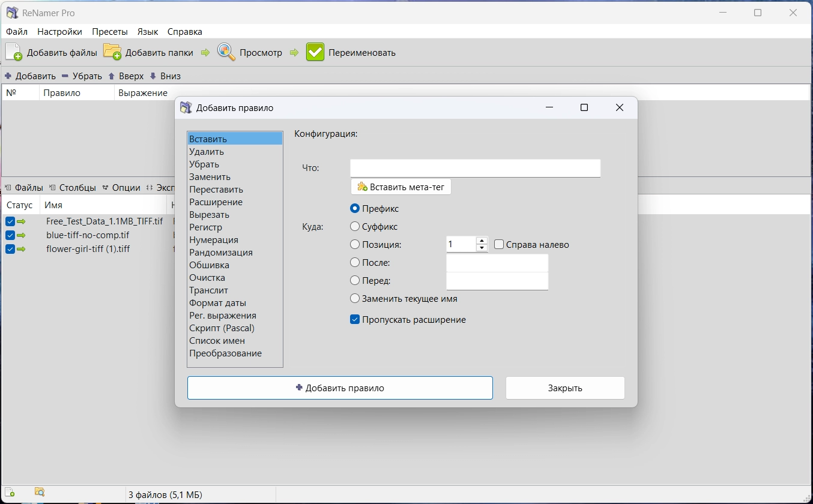Open the Столбцы dropdown above the file list
Viewport: 813px width, 504px height.
point(73,188)
